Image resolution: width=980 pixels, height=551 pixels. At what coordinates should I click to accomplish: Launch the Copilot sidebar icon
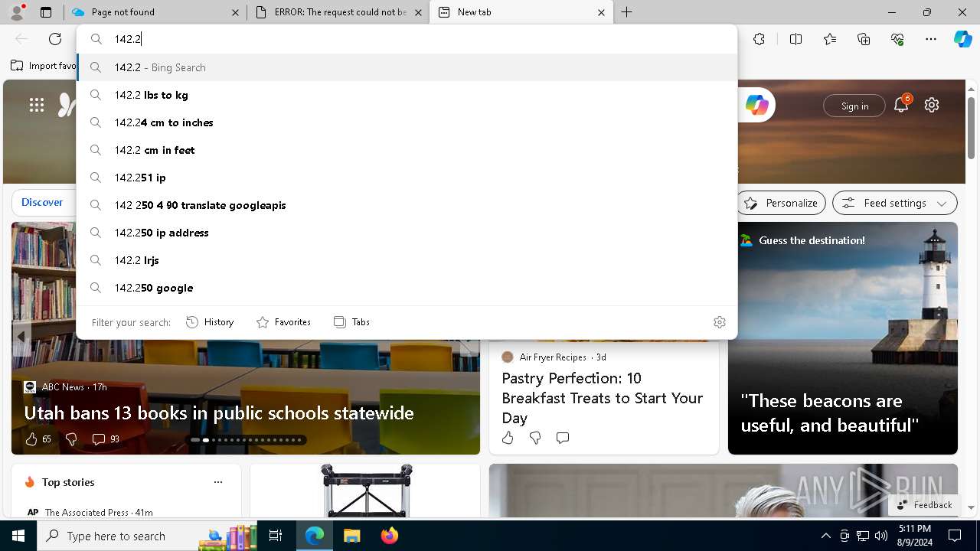pos(962,39)
